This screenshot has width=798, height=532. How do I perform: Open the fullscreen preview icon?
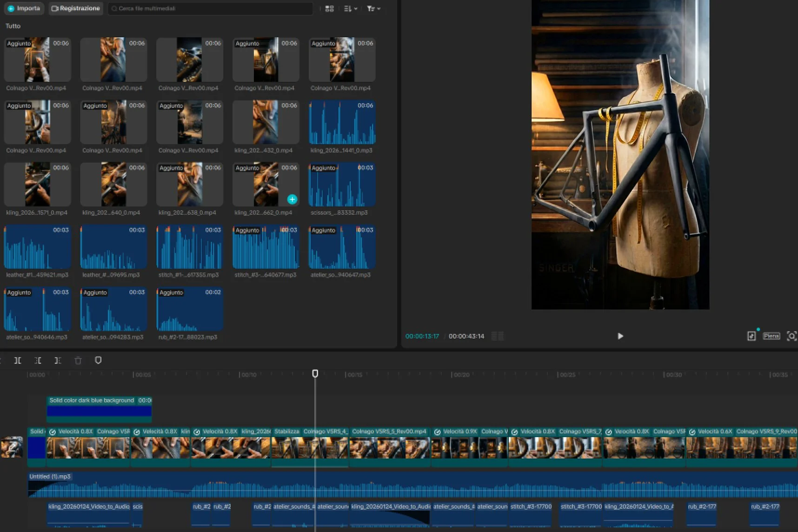[x=791, y=336]
